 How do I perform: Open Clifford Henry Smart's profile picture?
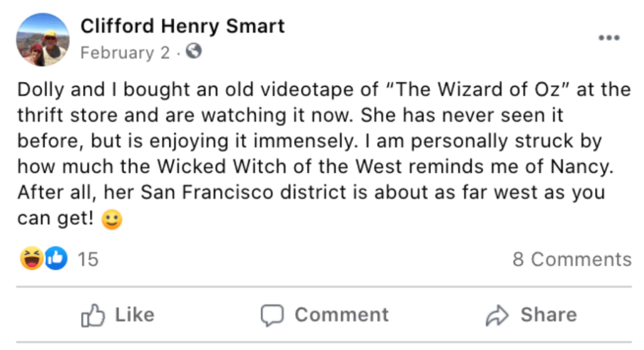(x=43, y=39)
